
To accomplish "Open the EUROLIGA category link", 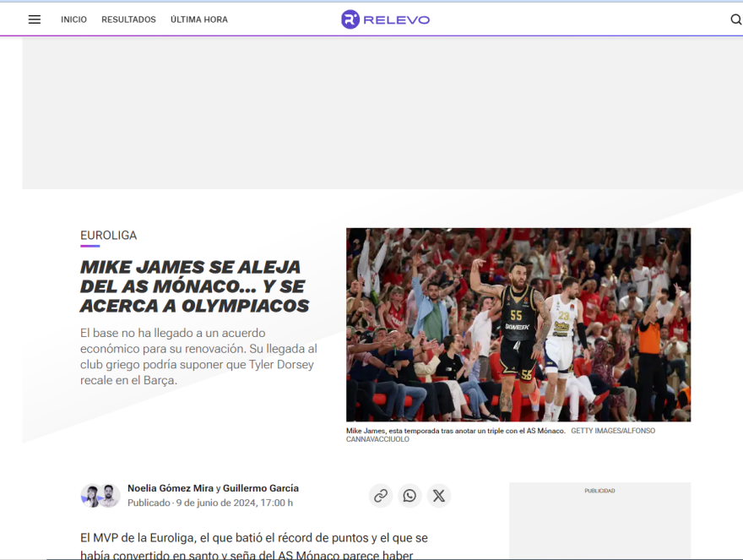I will point(108,236).
